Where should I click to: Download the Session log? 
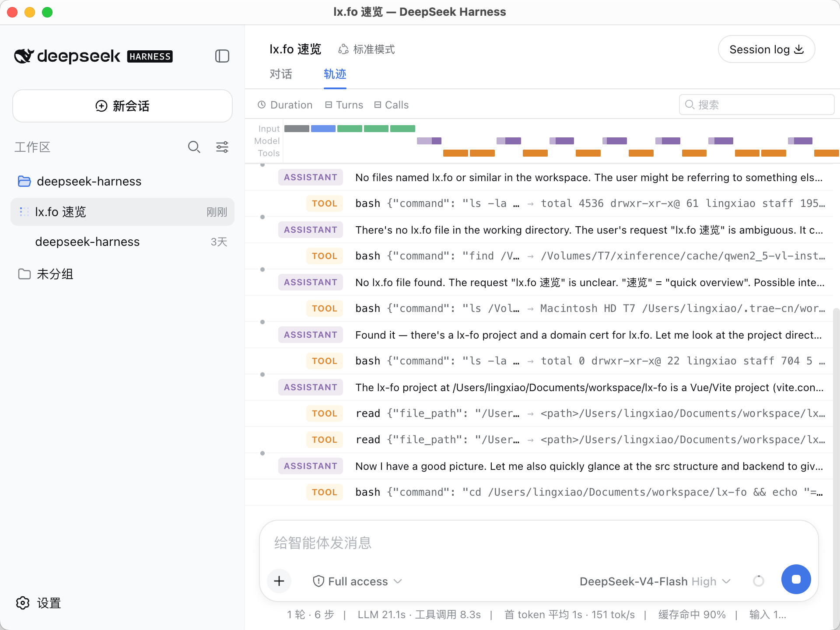click(766, 49)
